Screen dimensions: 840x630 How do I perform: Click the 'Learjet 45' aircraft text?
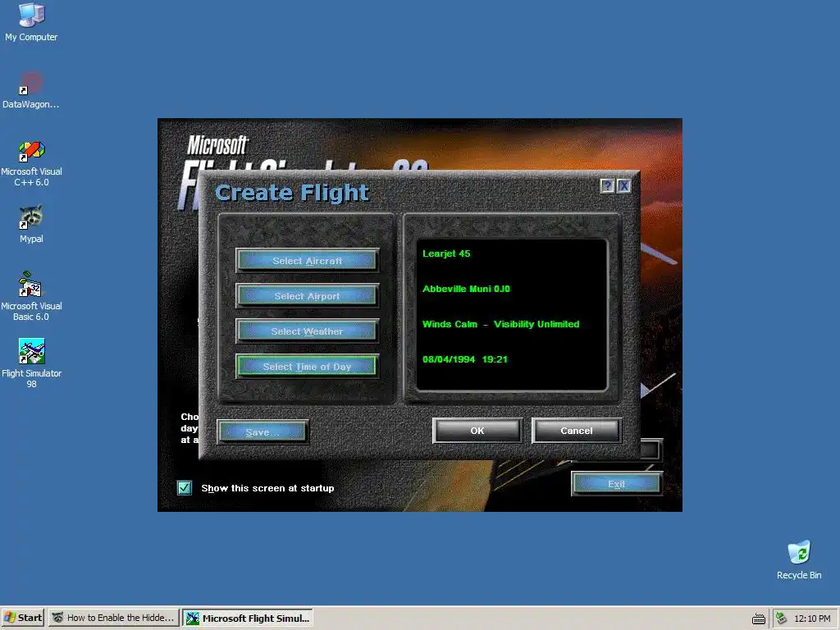[x=446, y=253]
